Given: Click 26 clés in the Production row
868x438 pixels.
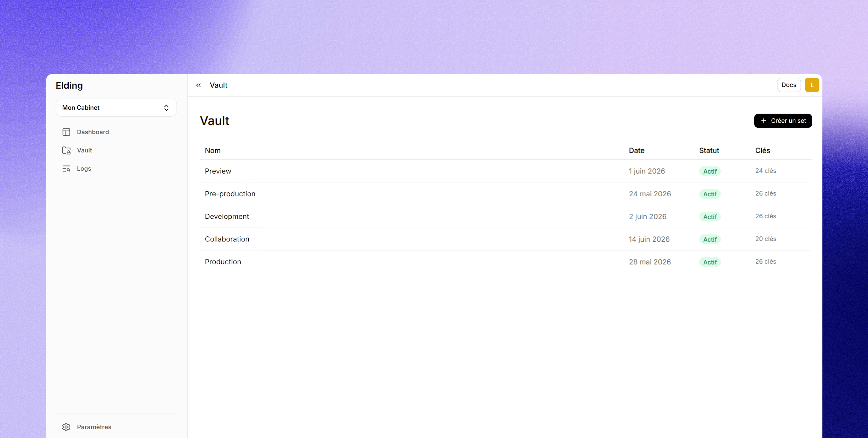Looking at the screenshot, I should [x=766, y=261].
